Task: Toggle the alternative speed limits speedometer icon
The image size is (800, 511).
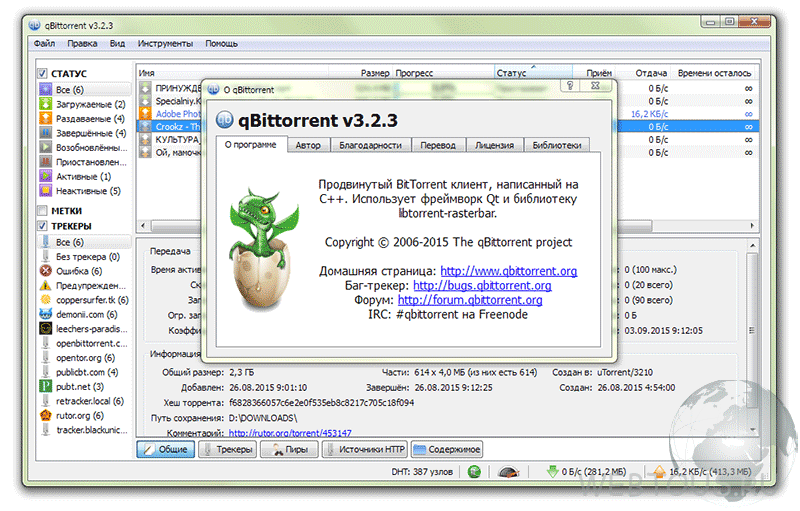Action: point(508,472)
